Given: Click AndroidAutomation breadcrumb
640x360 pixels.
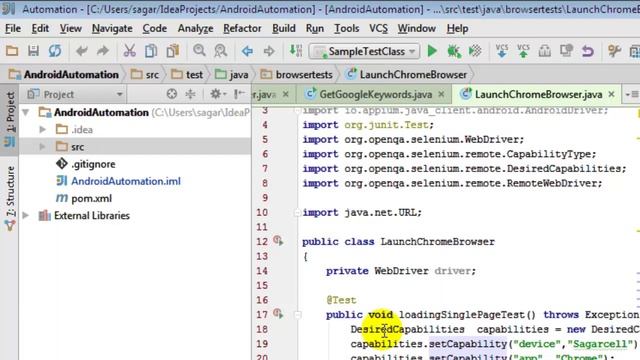Looking at the screenshot, I should click(64, 75).
